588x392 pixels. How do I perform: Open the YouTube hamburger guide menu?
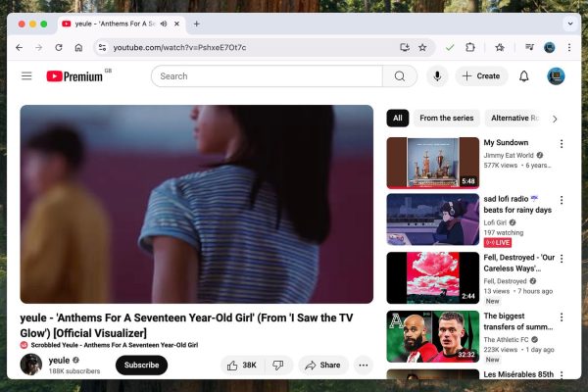(26, 76)
